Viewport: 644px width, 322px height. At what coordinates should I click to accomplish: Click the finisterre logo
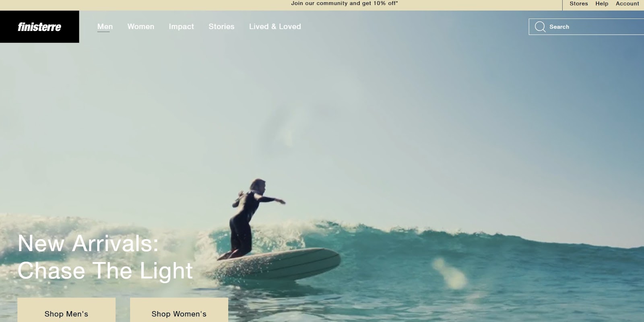(x=39, y=27)
